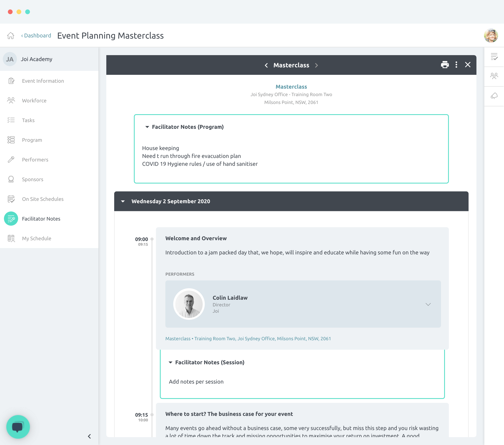Collapse the Facilitator Notes (Program) section
This screenshot has width=504, height=445.
coord(147,127)
